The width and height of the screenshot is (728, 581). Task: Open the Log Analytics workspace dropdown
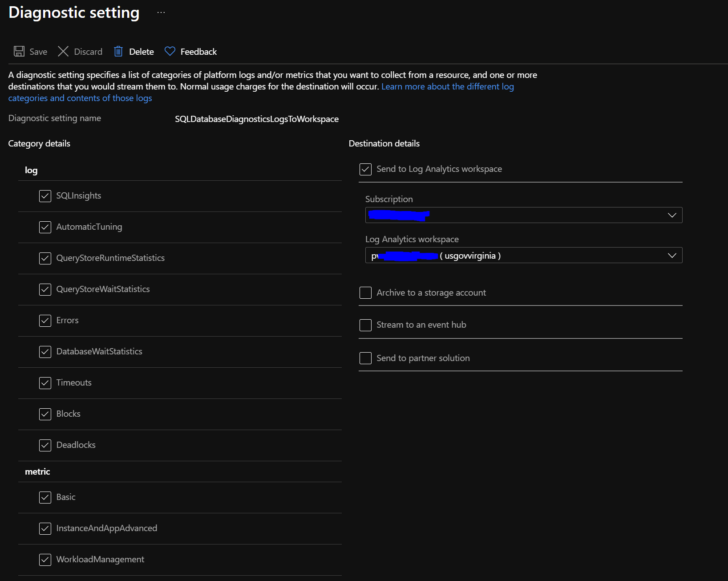[672, 255]
